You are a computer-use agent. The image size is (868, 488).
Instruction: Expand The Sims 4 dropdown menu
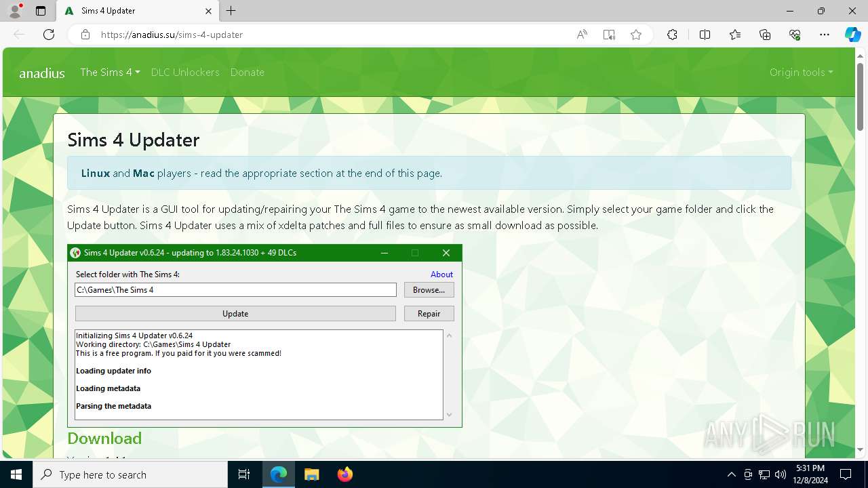110,72
